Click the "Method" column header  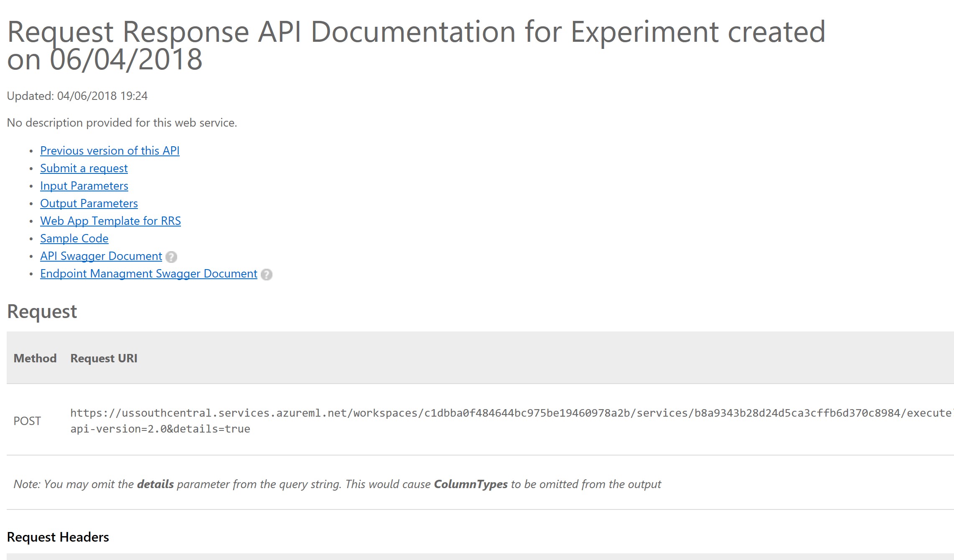coord(35,358)
